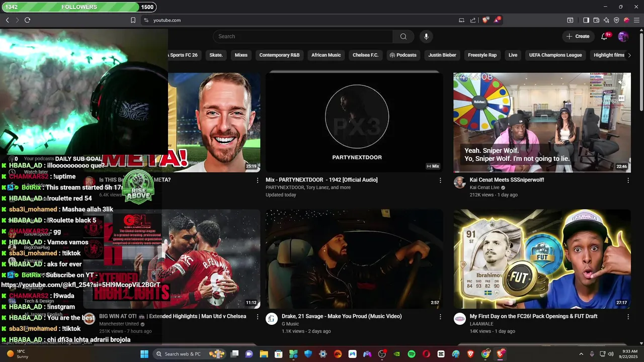
Task: Go back using the browser back arrow
Action: [x=7, y=20]
